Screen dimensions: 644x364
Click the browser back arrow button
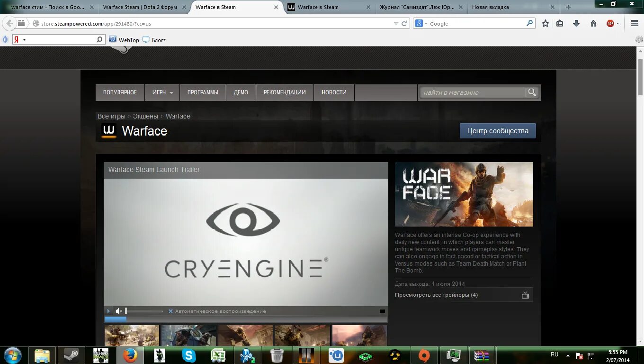click(9, 23)
